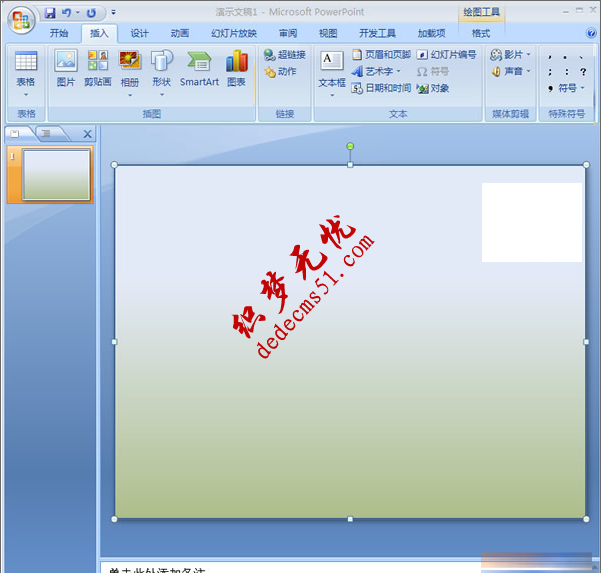
Task: Insert an object with 对象
Action: click(x=433, y=88)
